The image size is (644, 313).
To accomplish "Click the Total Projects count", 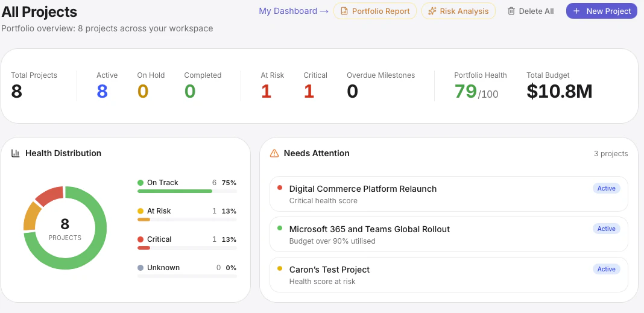I will (16, 91).
